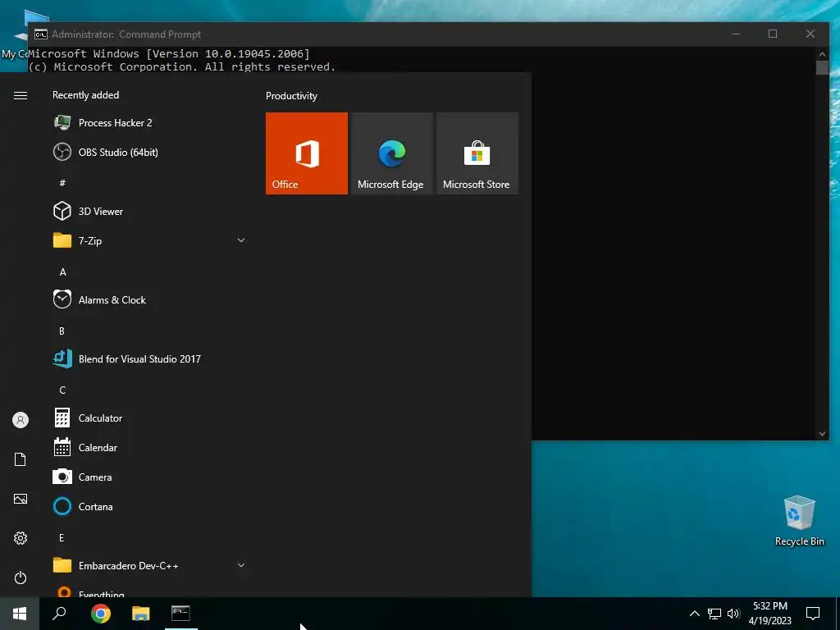
Task: Open Process Hacker 2 from Recently added
Action: click(149, 123)
